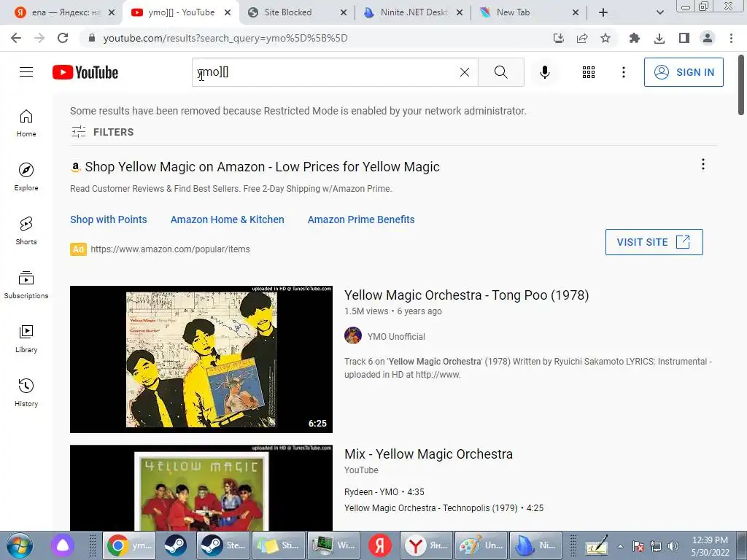Open Chrome extensions puzzle icon
Screen dimensions: 747x560
point(635,38)
